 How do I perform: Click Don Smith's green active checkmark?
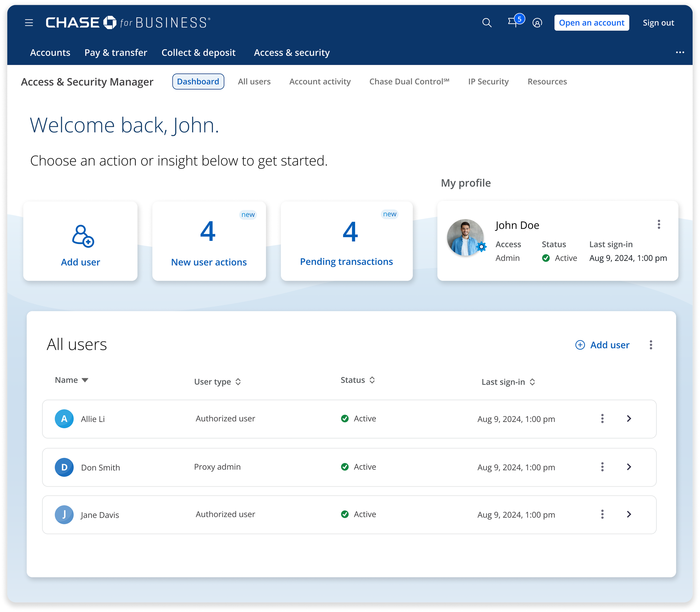[x=345, y=467]
